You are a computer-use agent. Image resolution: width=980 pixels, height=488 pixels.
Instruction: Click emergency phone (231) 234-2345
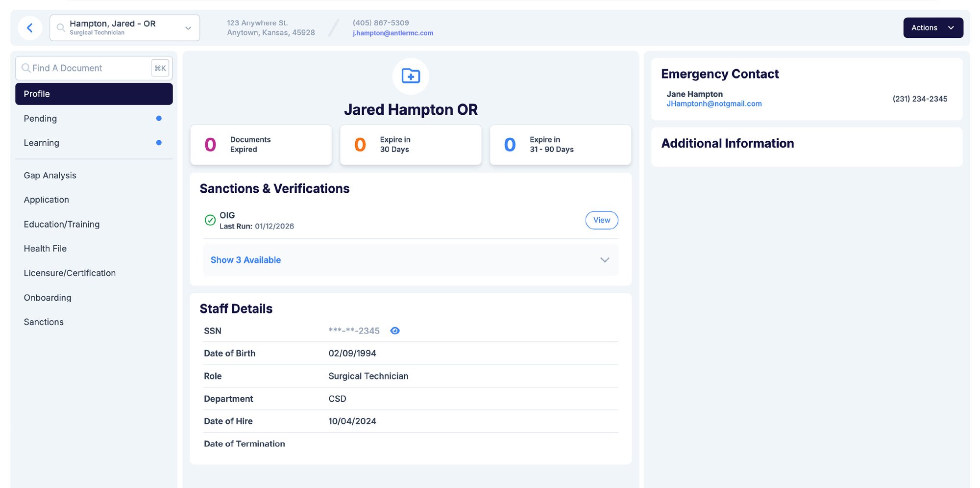(920, 99)
